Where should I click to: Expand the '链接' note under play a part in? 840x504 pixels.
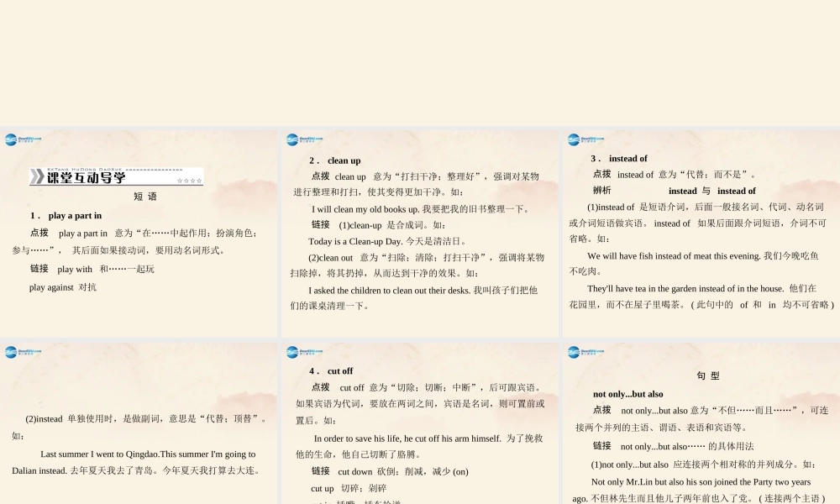(39, 268)
